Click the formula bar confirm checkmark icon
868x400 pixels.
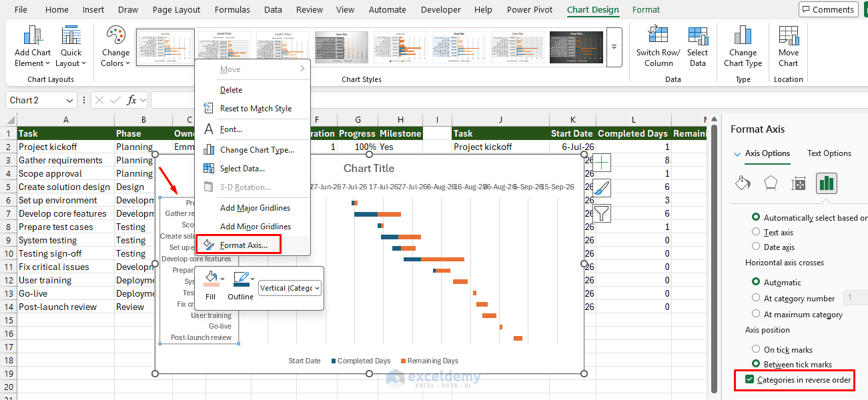[x=115, y=100]
